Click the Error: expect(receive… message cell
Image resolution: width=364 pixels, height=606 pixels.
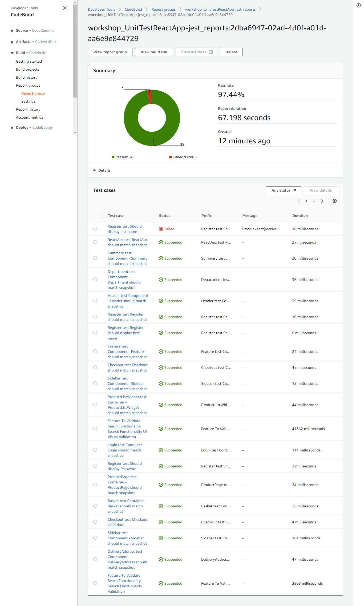[x=261, y=229]
